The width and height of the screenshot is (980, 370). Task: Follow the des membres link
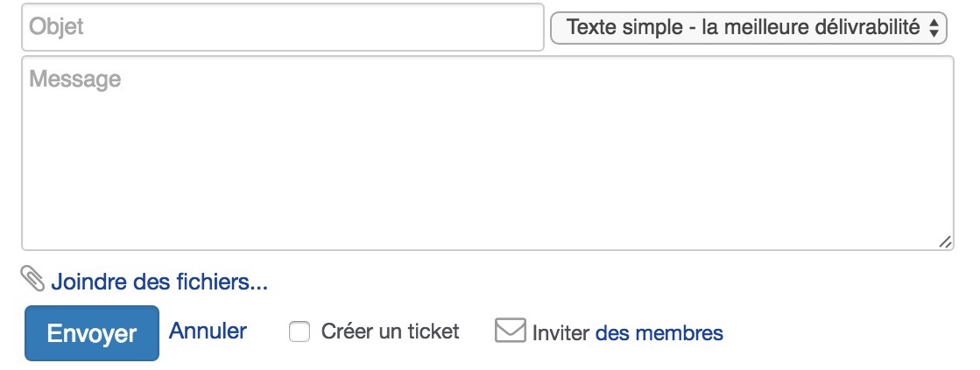659,332
